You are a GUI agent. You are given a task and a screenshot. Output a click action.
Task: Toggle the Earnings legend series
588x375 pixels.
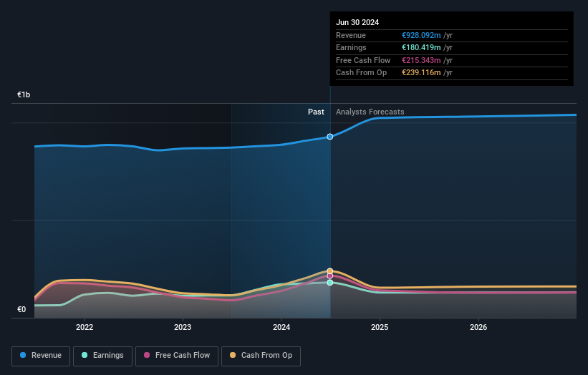[x=102, y=356]
